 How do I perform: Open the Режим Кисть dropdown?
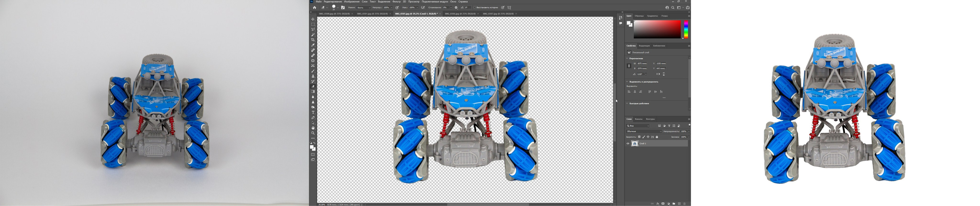364,8
